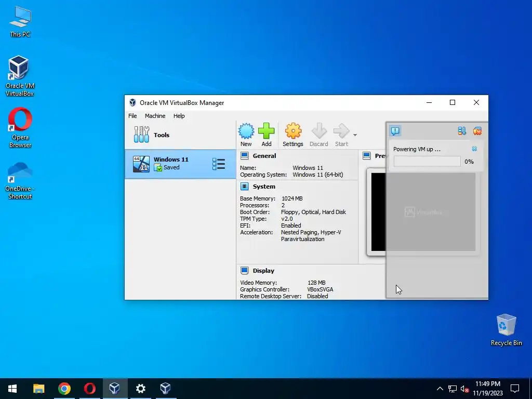Click the 'Nested Paging, Hyper-V' acceleration text
The height and width of the screenshot is (399, 532).
311,232
